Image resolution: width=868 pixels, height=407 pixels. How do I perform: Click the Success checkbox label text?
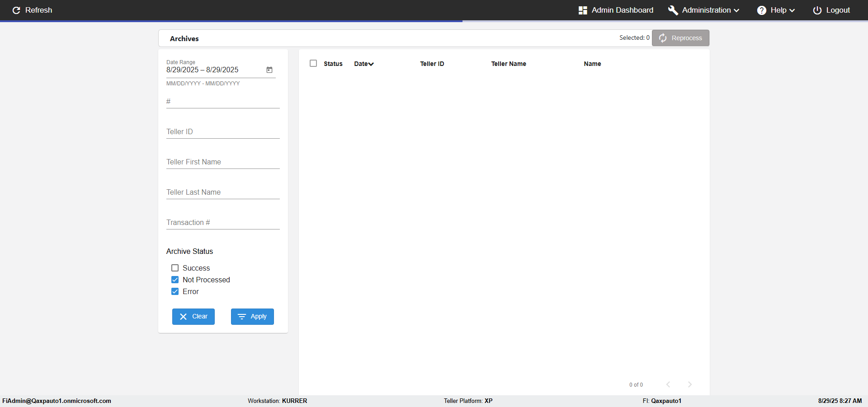(x=196, y=268)
